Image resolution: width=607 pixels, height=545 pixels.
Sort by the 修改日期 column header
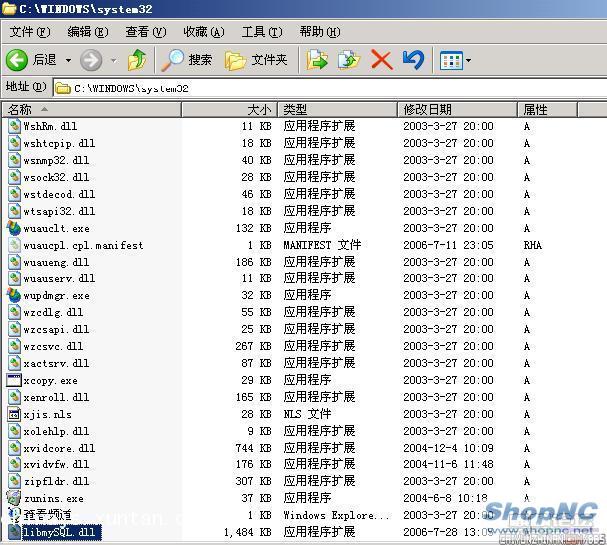coord(457,110)
